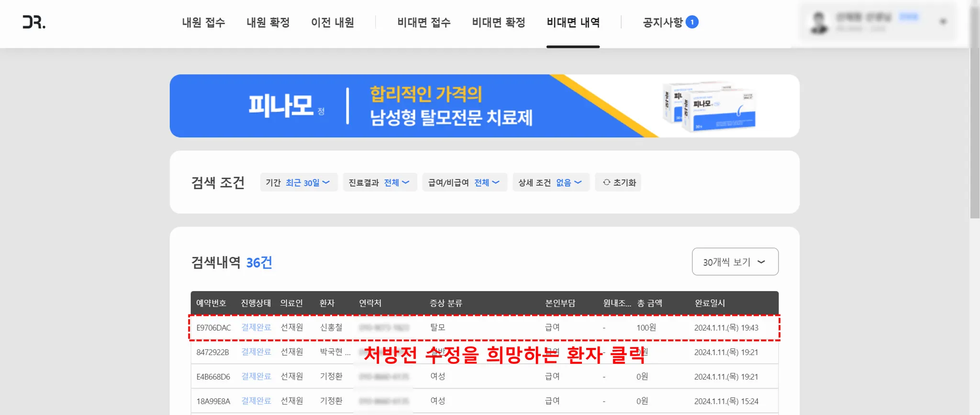Click the 환자 column header
Viewport: 980px width, 415px height.
[x=327, y=303]
